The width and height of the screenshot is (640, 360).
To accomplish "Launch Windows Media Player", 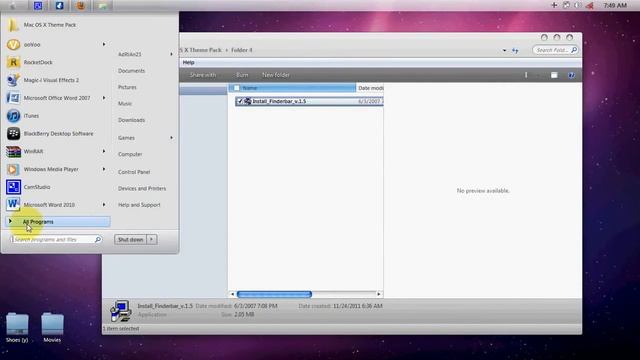I will (x=51, y=169).
